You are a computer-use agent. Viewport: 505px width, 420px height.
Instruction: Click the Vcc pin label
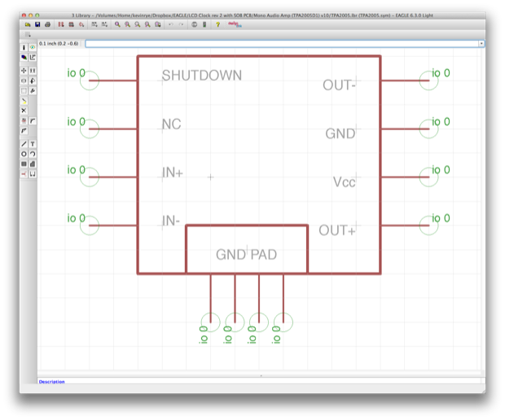345,182
